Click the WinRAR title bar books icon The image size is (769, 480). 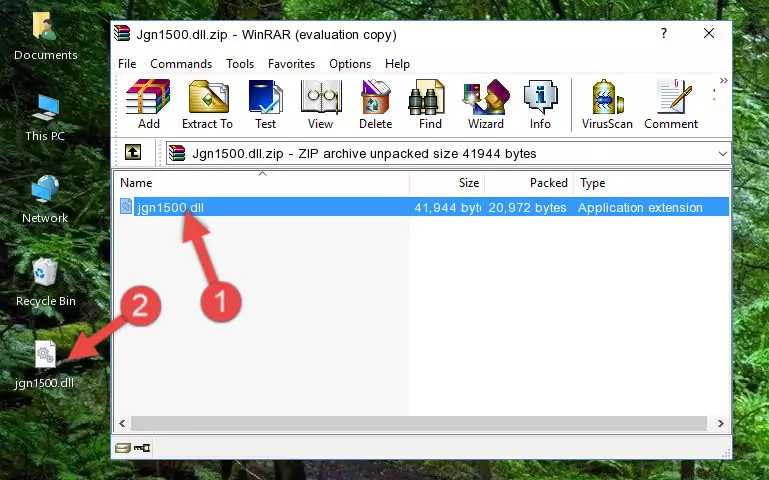point(122,33)
